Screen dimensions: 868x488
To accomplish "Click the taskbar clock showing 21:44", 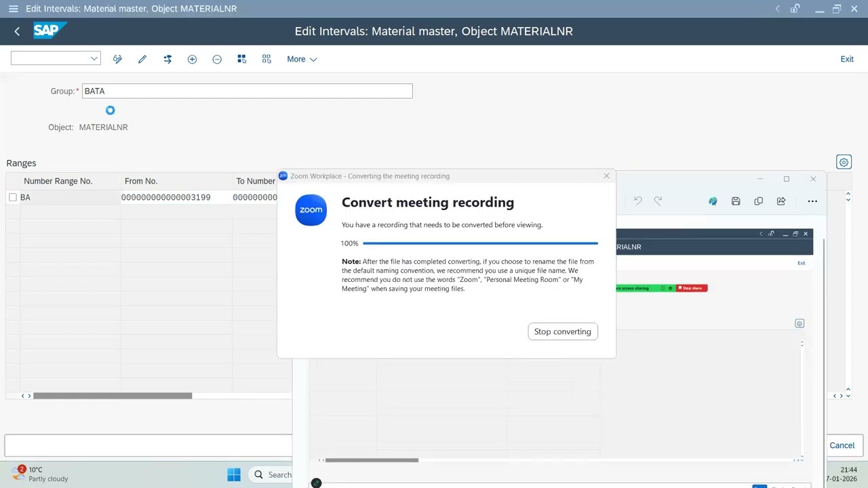I will click(x=848, y=470).
